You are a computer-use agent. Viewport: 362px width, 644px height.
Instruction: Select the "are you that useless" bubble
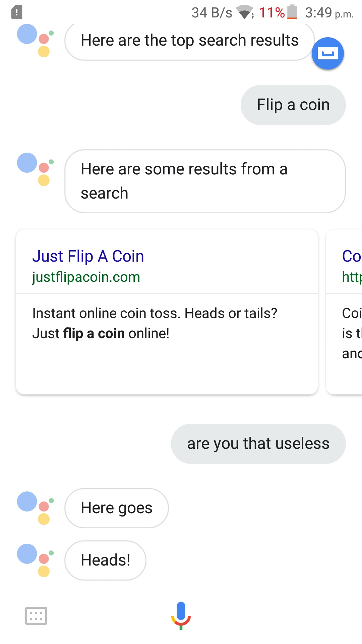coord(258,444)
